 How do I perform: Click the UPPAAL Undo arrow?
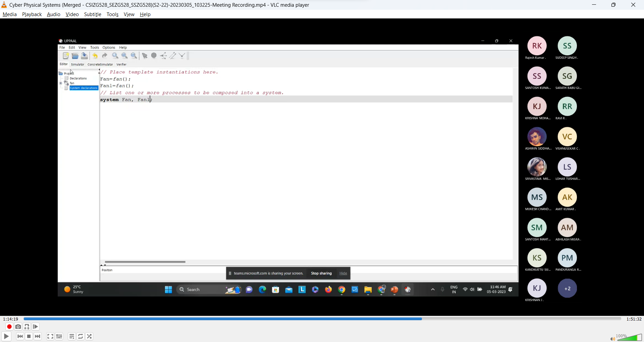point(95,56)
